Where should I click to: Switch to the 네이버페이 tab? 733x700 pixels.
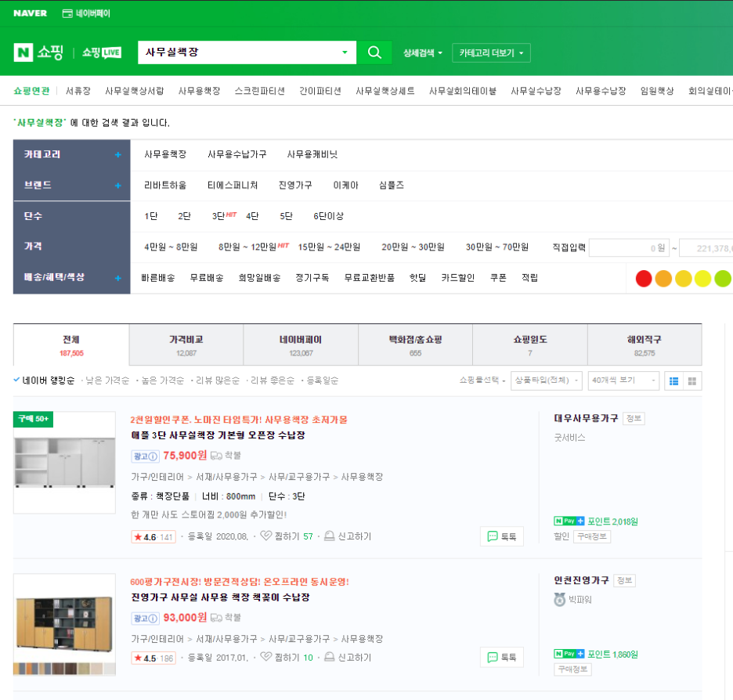click(301, 345)
